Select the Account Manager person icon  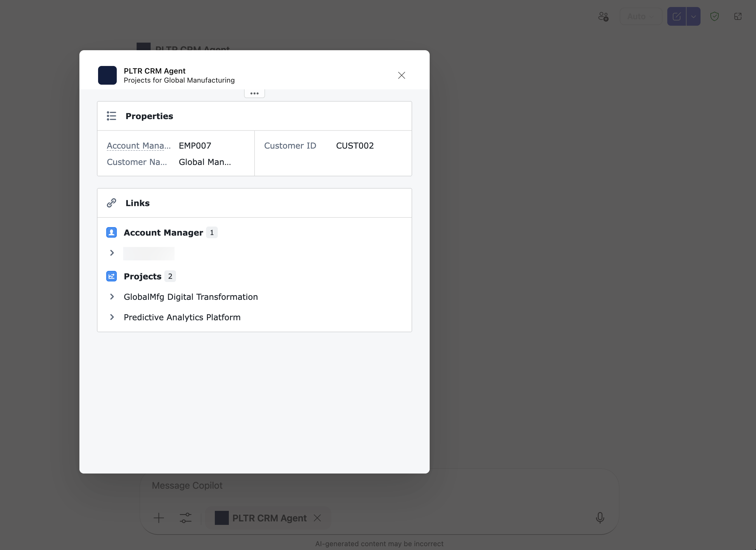point(111,232)
